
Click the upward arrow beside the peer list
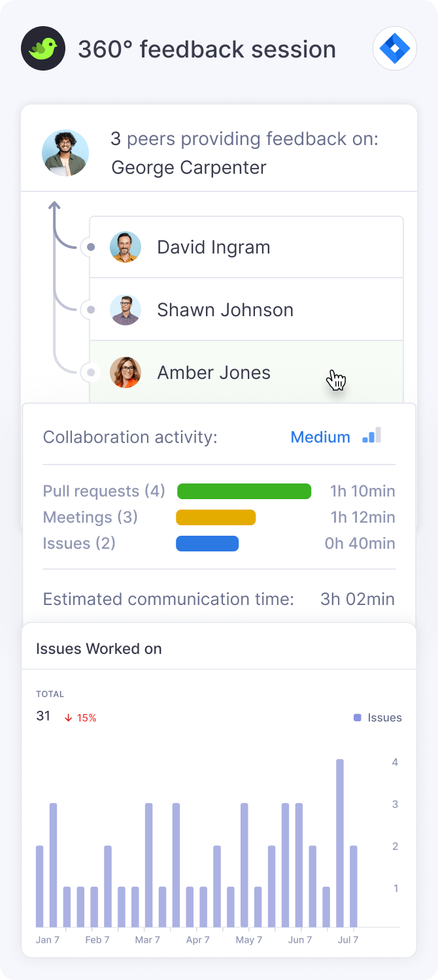coord(54,208)
